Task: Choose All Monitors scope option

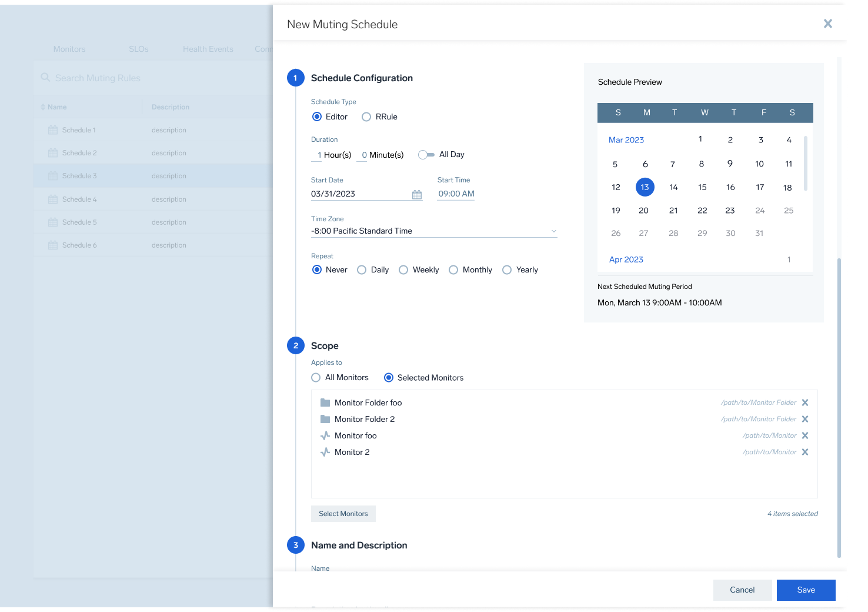Action: click(316, 378)
